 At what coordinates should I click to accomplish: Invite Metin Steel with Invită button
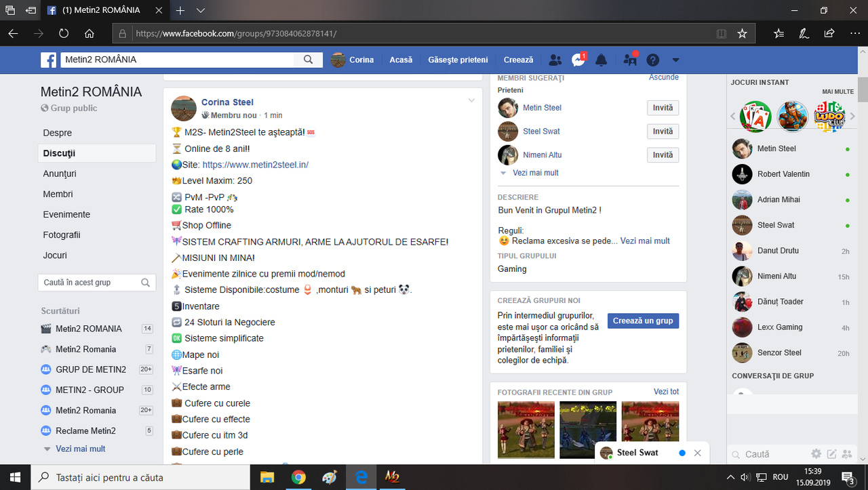(x=663, y=108)
